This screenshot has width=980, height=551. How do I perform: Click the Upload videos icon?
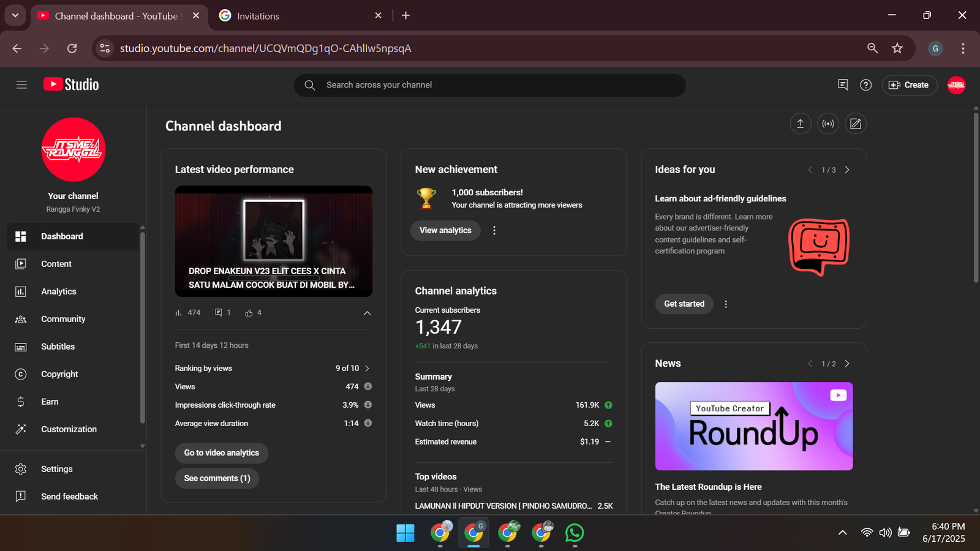[800, 124]
